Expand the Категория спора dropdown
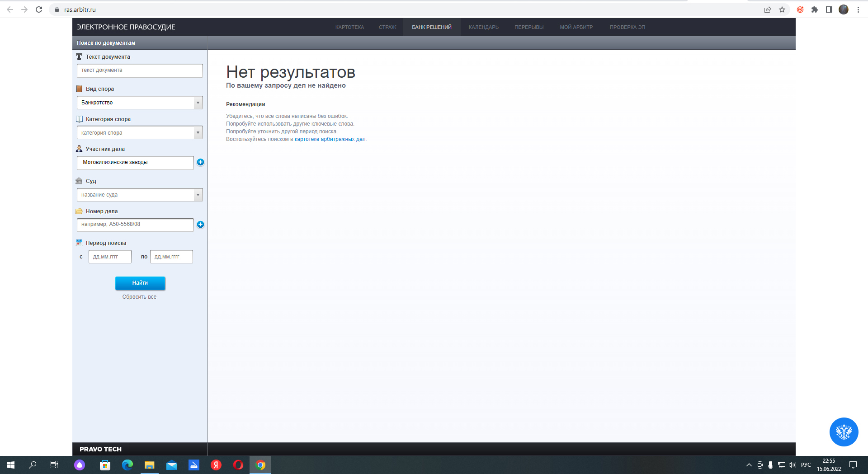 [x=198, y=133]
